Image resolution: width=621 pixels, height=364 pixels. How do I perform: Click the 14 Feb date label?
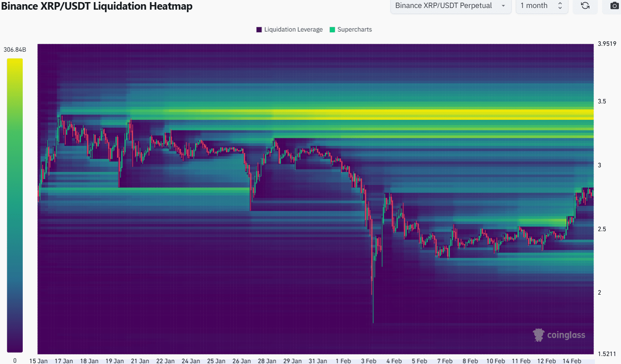572,361
